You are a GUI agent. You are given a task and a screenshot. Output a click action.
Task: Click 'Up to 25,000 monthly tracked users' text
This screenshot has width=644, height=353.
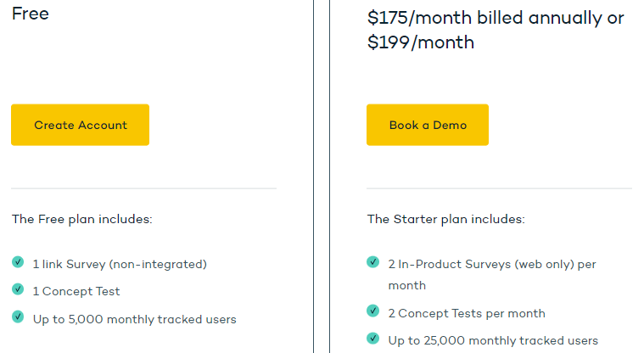pos(493,340)
